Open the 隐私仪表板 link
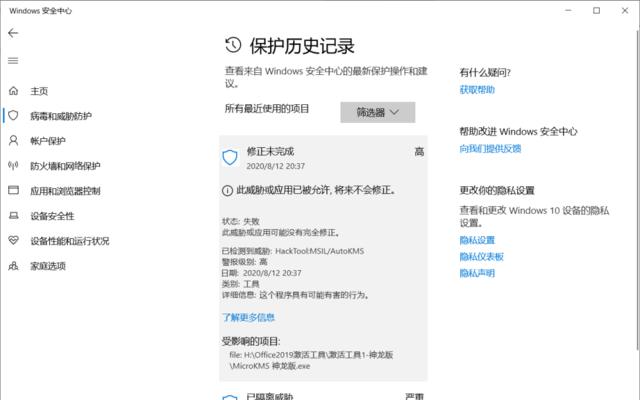Screen dimensions: 640x400 (x=482, y=257)
